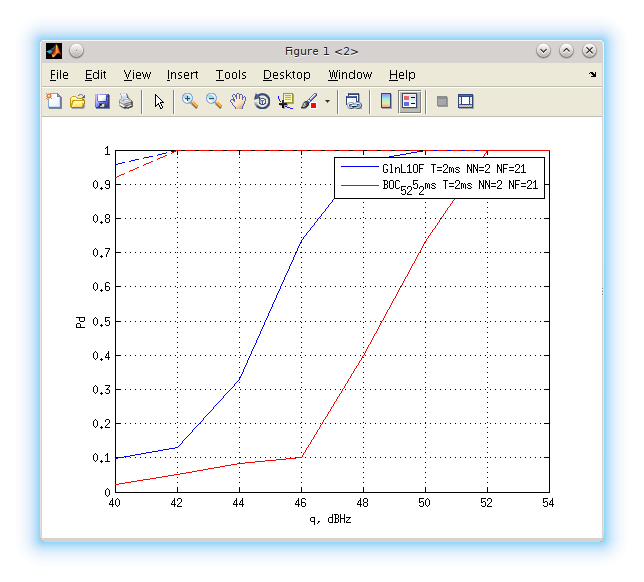Toggle the Insert Legend button
This screenshot has width=644, height=582.
(x=410, y=101)
